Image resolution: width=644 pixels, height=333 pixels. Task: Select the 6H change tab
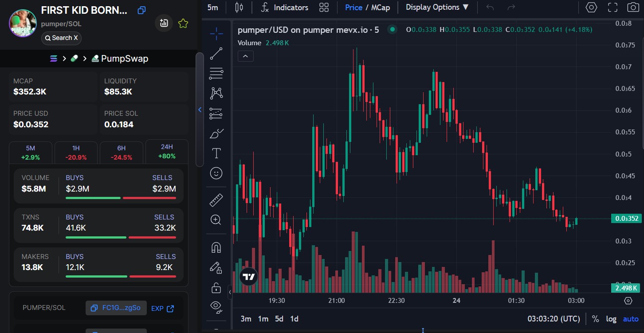(x=121, y=152)
